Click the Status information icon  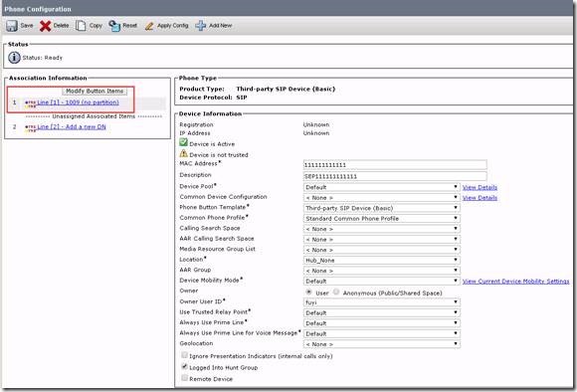point(14,58)
